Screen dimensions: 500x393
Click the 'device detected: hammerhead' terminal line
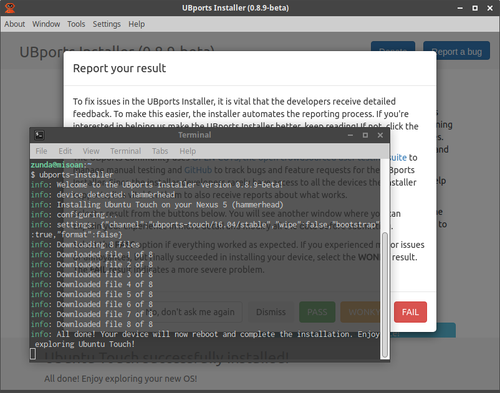coord(103,195)
